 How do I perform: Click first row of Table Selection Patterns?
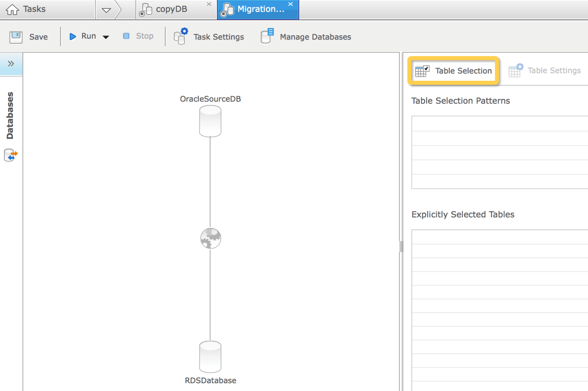tap(500, 124)
